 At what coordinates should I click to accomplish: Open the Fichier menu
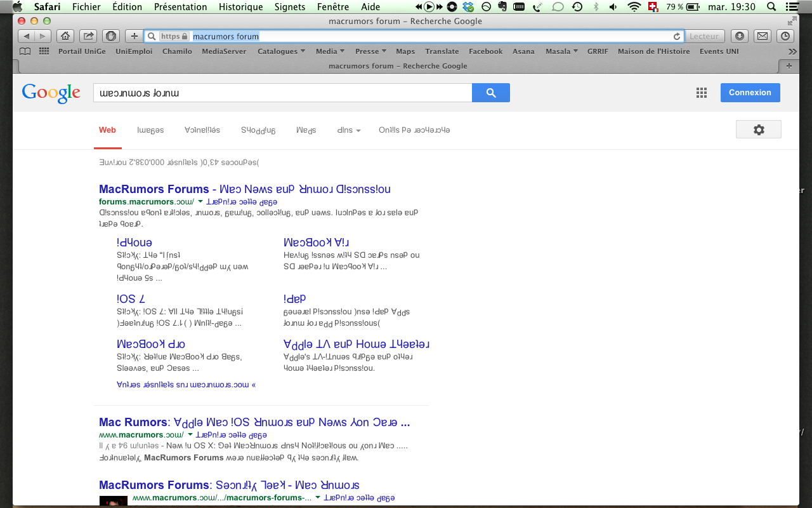[x=86, y=7]
